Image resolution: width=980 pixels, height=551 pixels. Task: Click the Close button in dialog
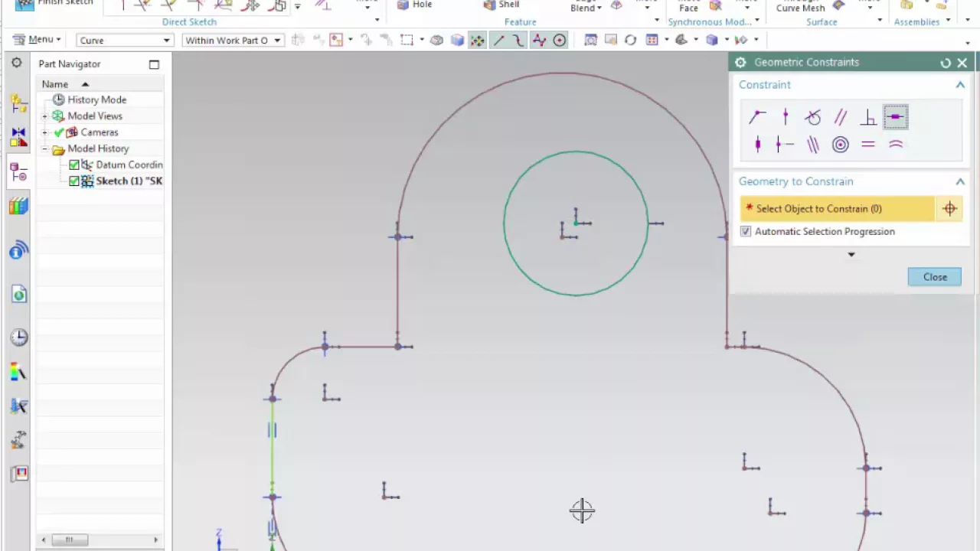click(x=935, y=277)
